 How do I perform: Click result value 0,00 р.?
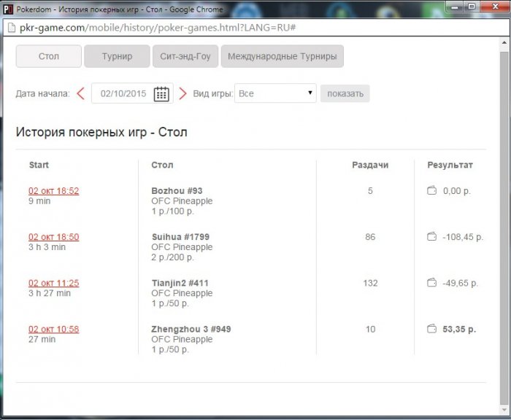[x=457, y=191]
